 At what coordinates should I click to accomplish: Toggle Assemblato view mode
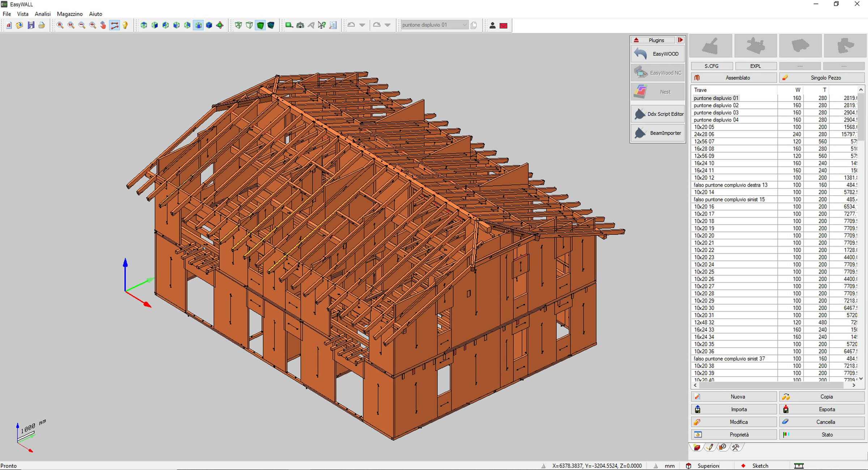click(733, 78)
